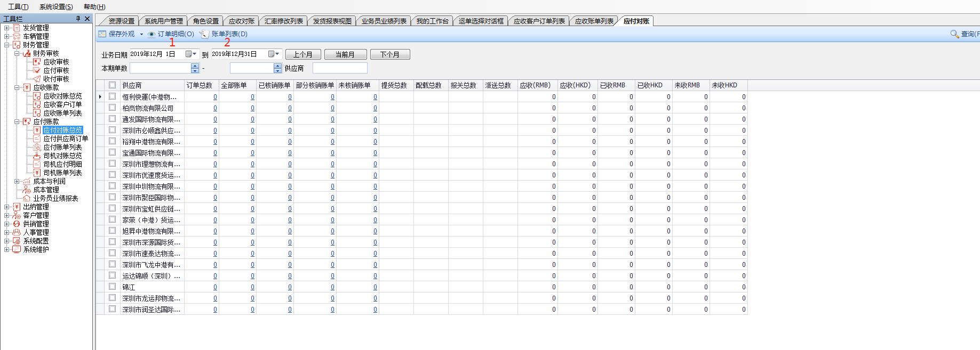Viewport: 980px width, 350px height.
Task: Tick the checkbox for 柏岚物流有限公司
Action: tap(112, 108)
